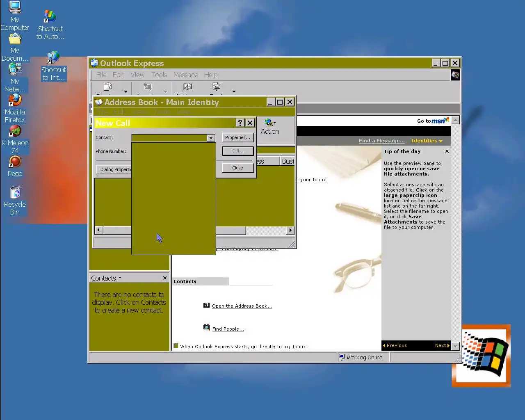
Task: Click the Contact input field in New Call
Action: (x=169, y=138)
